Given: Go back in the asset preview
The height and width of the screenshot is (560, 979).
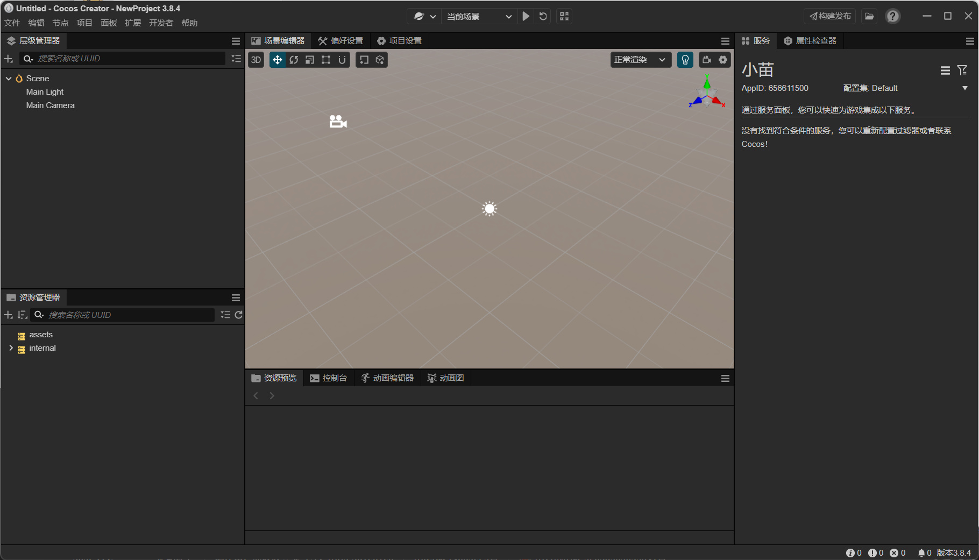Looking at the screenshot, I should click(x=256, y=396).
